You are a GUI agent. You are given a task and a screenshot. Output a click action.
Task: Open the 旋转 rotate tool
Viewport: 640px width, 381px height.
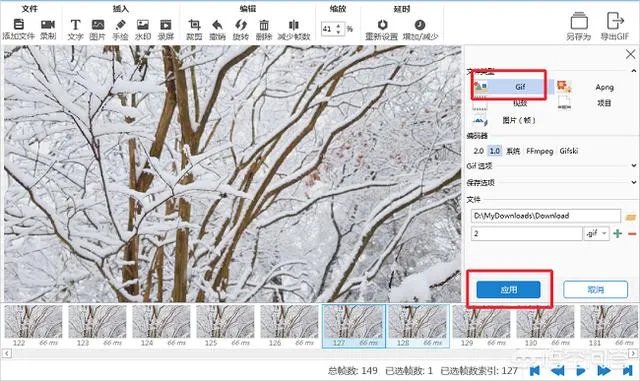(x=241, y=25)
